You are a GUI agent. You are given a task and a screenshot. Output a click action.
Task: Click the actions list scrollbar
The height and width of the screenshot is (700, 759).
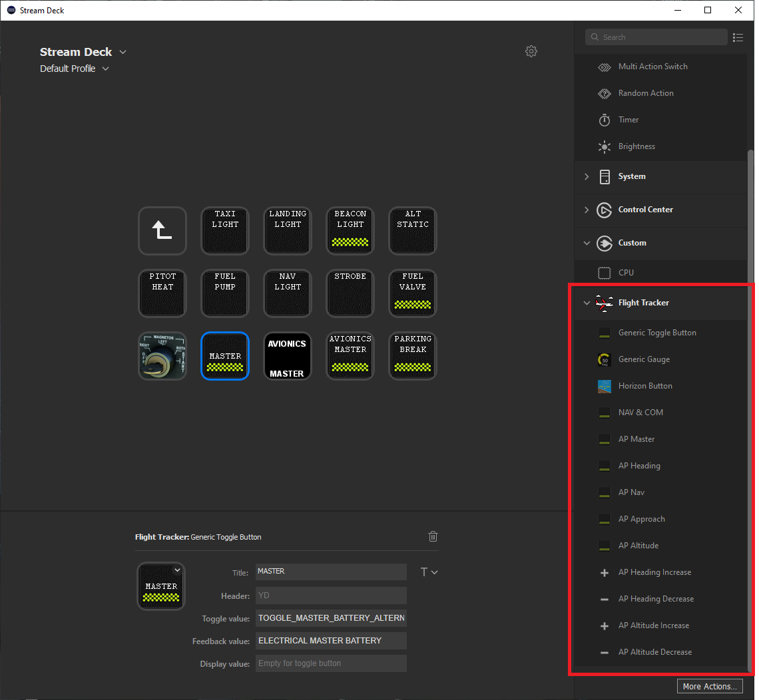tap(751, 411)
